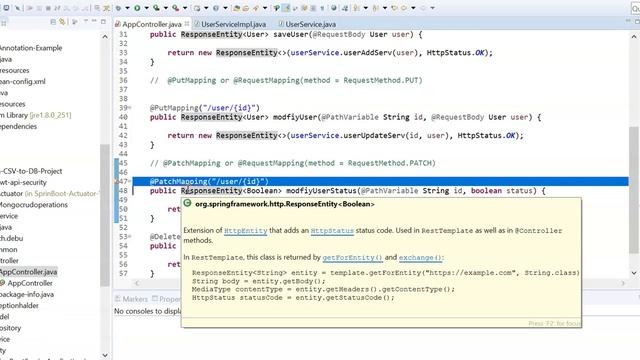The image size is (640, 360).
Task: Click the Quick Access search field
Action: (635, 9)
